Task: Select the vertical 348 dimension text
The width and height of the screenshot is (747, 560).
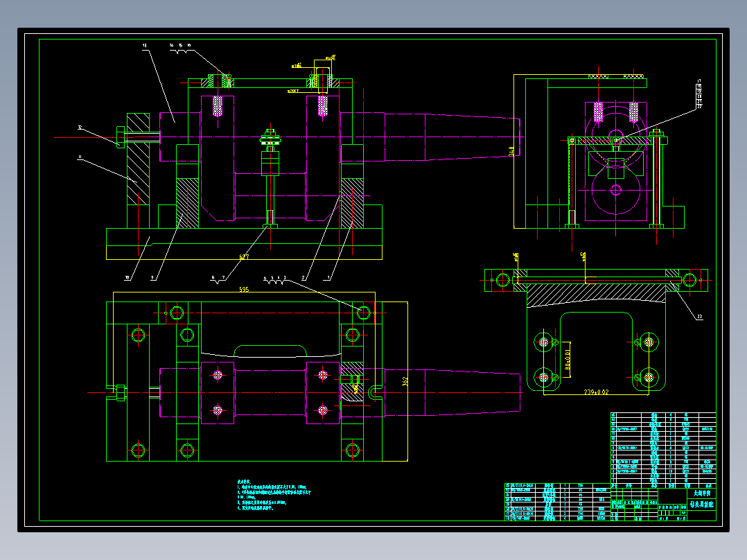Action: pyautogui.click(x=511, y=152)
